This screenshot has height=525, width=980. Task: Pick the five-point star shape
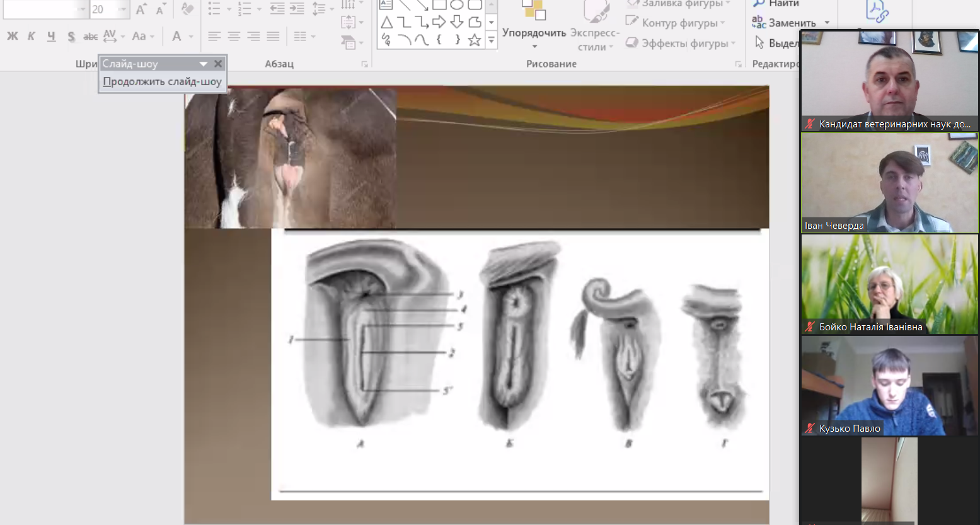[475, 40]
